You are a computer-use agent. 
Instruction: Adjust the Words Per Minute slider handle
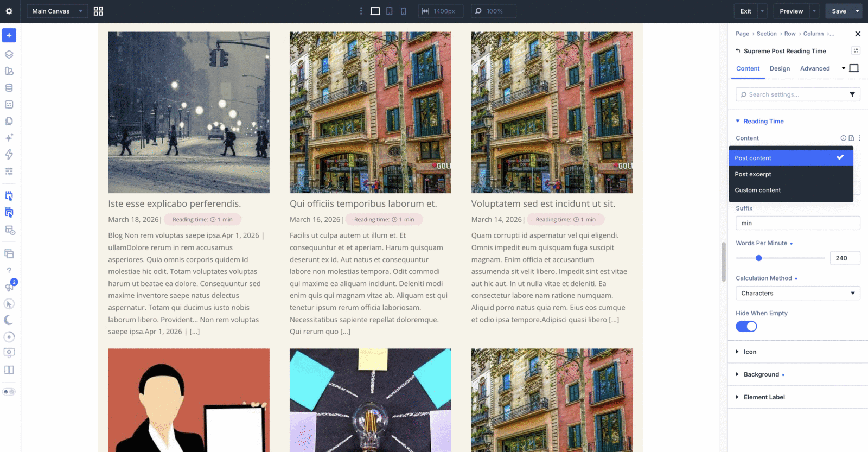coord(759,258)
